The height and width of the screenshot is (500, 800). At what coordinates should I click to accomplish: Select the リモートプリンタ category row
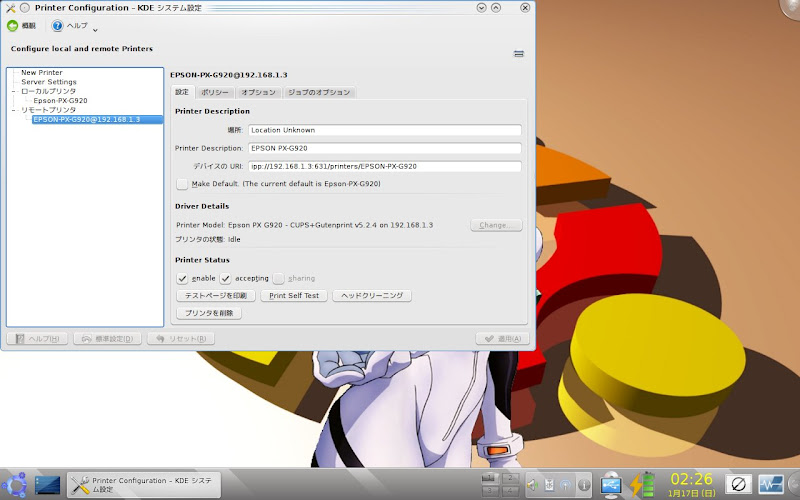[48, 110]
